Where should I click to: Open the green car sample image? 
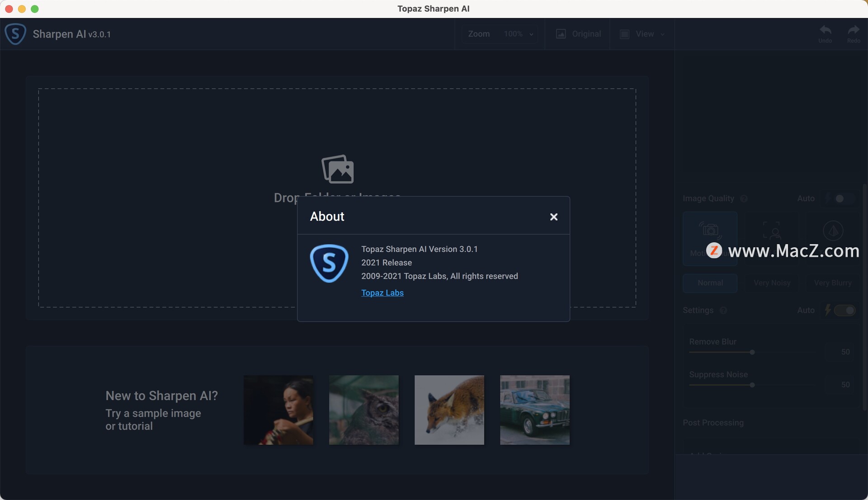pyautogui.click(x=535, y=410)
